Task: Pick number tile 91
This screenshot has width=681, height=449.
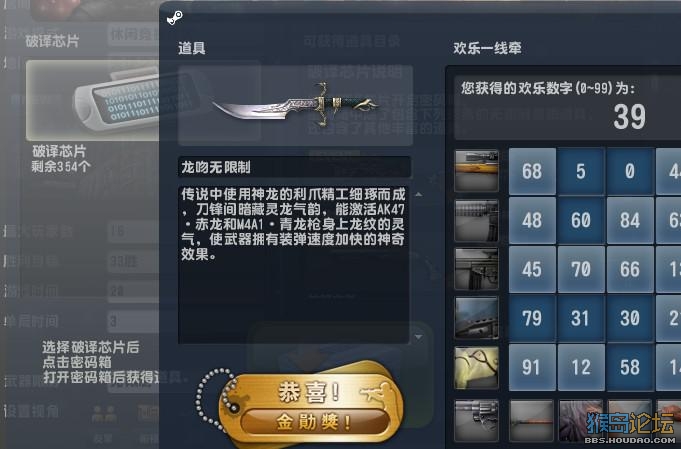Action: click(x=532, y=367)
